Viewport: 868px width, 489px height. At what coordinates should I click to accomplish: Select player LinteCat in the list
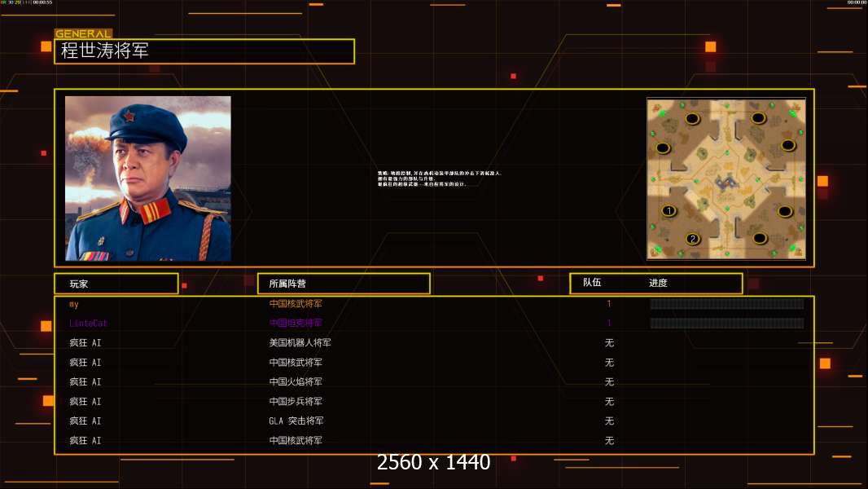pyautogui.click(x=88, y=323)
